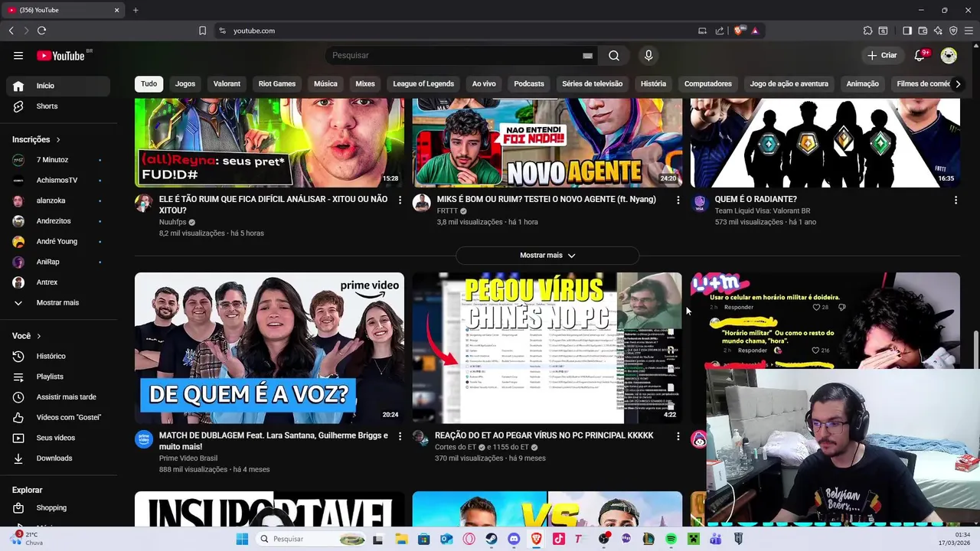Open options menu for the XITOU video
The image size is (980, 551).
[x=400, y=200]
